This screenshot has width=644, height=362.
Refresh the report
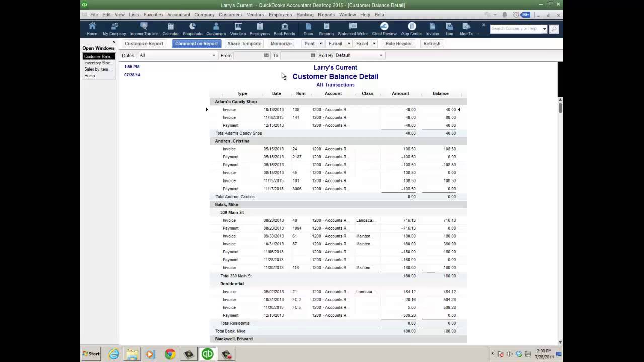(432, 44)
